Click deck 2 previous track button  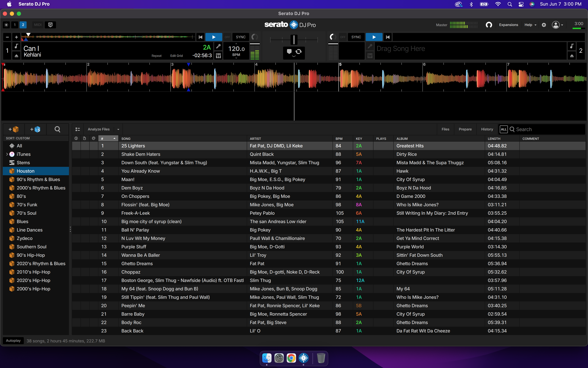(388, 37)
